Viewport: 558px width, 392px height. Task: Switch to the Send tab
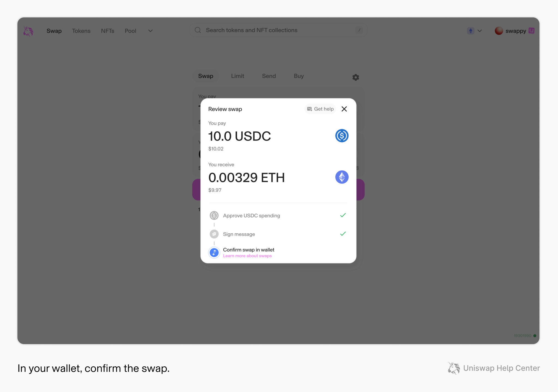click(269, 76)
